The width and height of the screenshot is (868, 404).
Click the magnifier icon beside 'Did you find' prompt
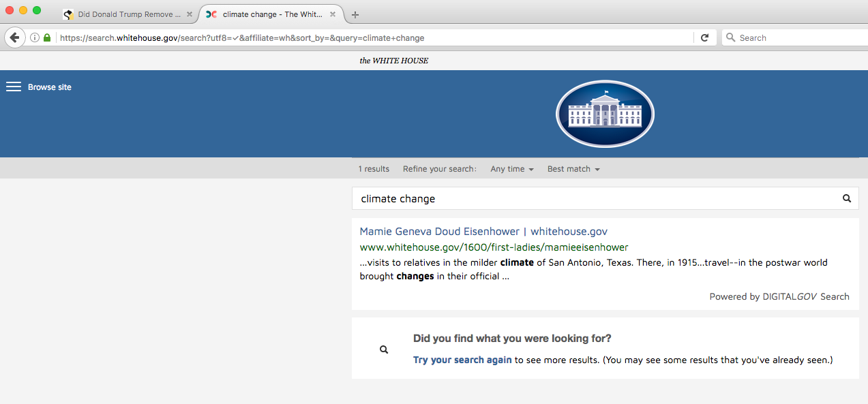(384, 349)
